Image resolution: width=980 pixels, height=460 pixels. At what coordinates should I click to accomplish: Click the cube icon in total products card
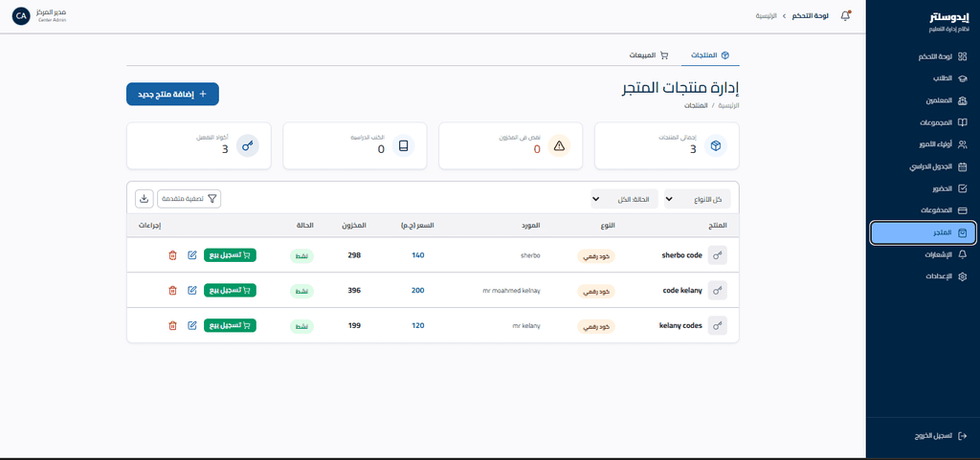click(716, 146)
